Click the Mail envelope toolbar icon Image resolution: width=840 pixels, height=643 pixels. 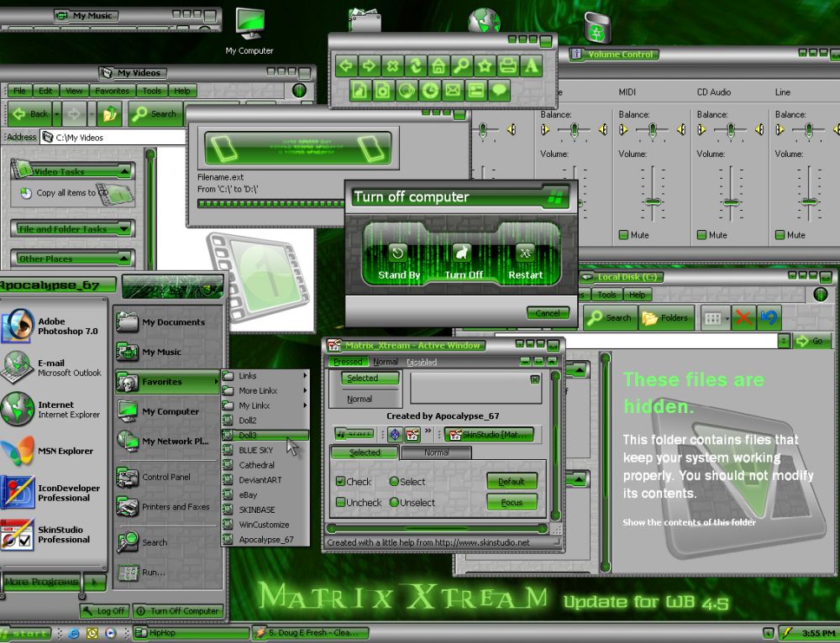point(454,90)
